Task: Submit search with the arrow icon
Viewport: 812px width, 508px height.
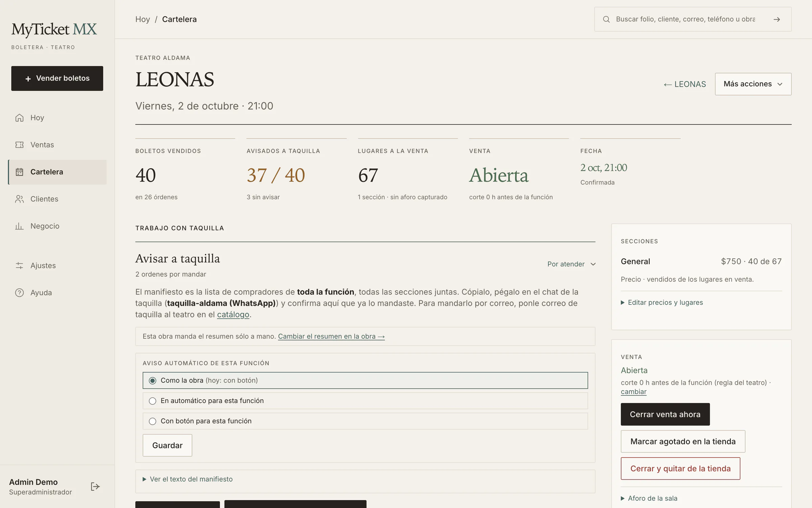Action: 777,19
